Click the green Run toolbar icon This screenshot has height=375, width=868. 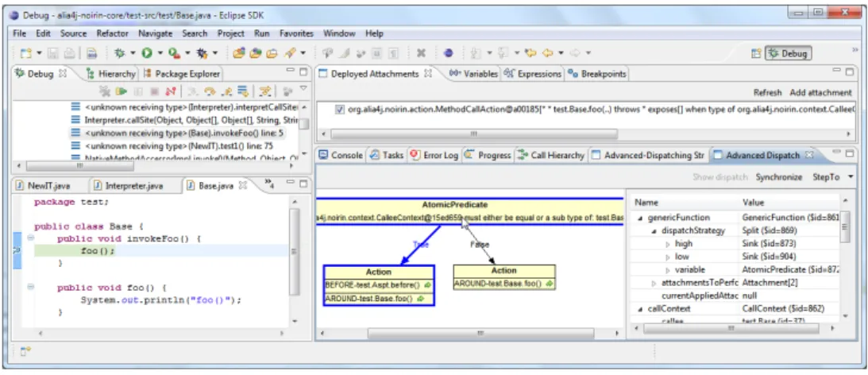[x=147, y=53]
